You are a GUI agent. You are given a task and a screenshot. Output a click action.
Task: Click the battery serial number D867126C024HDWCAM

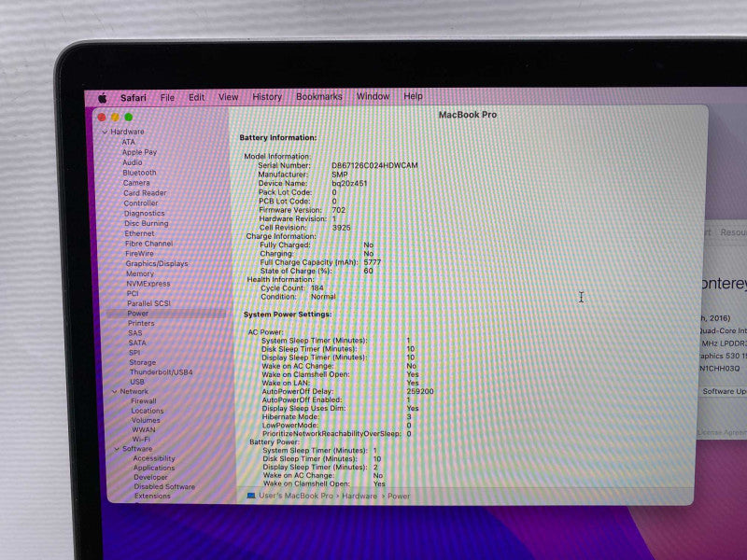tap(374, 165)
